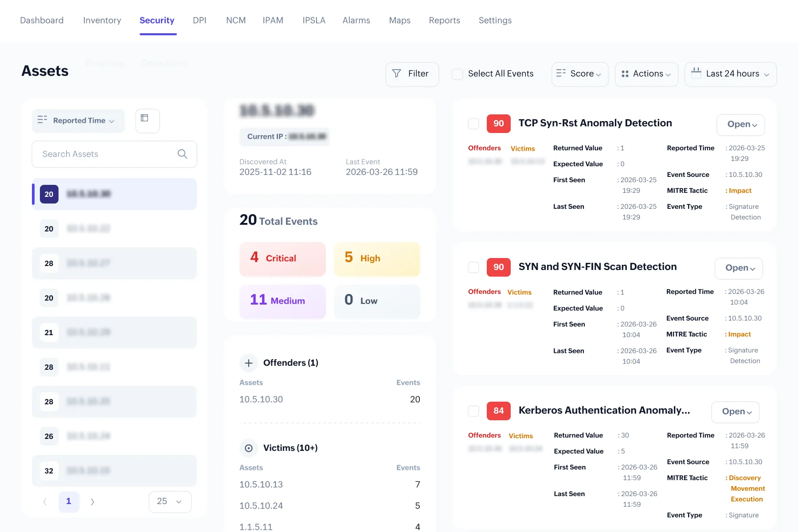798x532 pixels.
Task: Open the IPAM section
Action: pos(273,20)
